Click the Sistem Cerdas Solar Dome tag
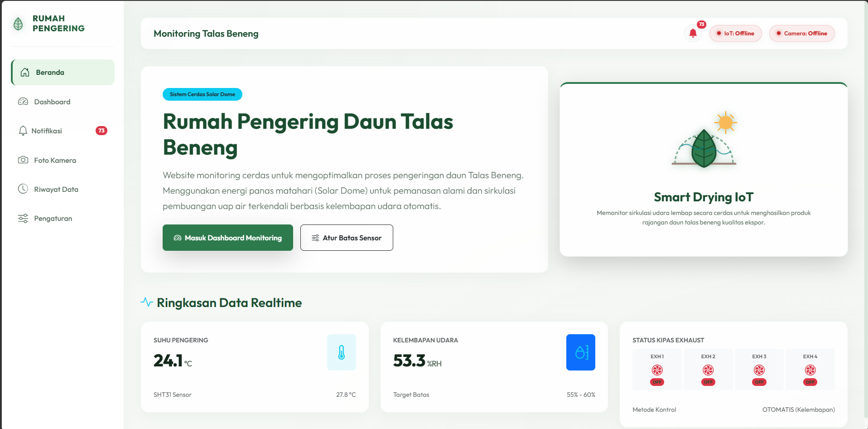 [x=203, y=94]
